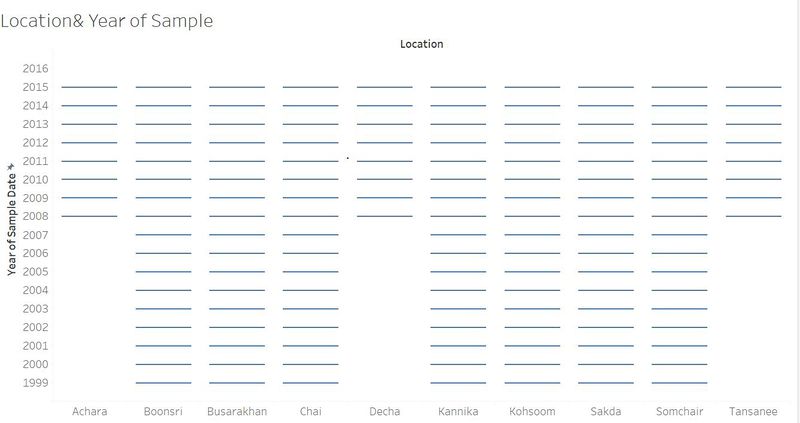This screenshot has width=800, height=423.
Task: Select the Sakda location label
Action: point(606,411)
